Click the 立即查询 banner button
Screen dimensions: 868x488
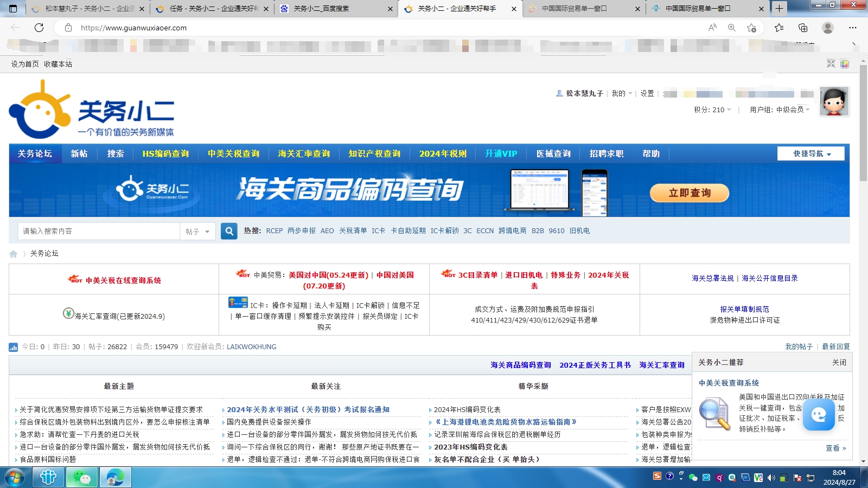pyautogui.click(x=690, y=193)
